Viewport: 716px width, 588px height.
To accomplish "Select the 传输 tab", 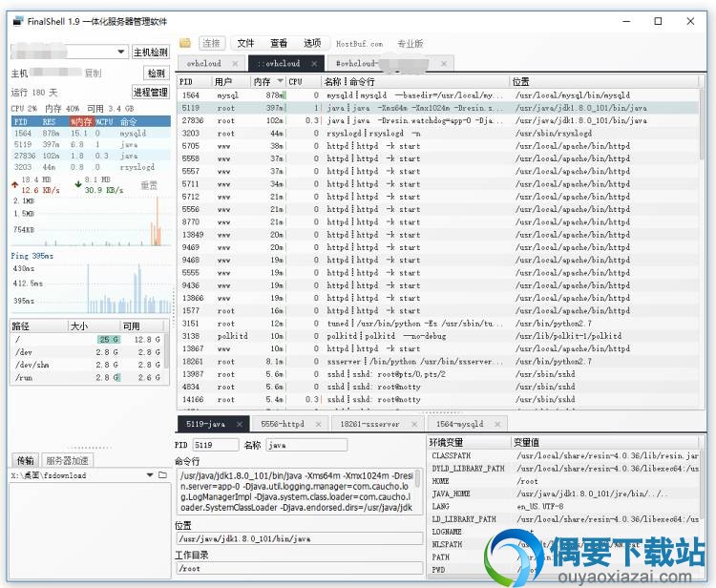I will point(25,460).
